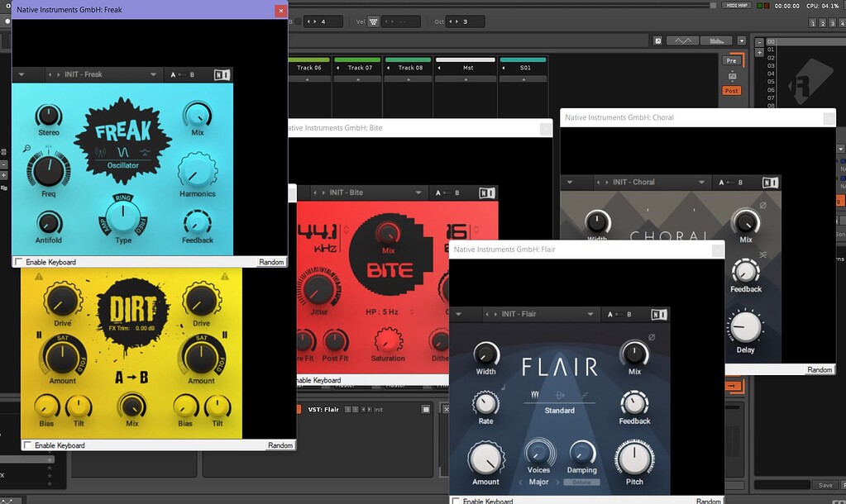Click the Pitch knob in Flair
Image resolution: width=846 pixels, height=504 pixels.
pos(633,458)
